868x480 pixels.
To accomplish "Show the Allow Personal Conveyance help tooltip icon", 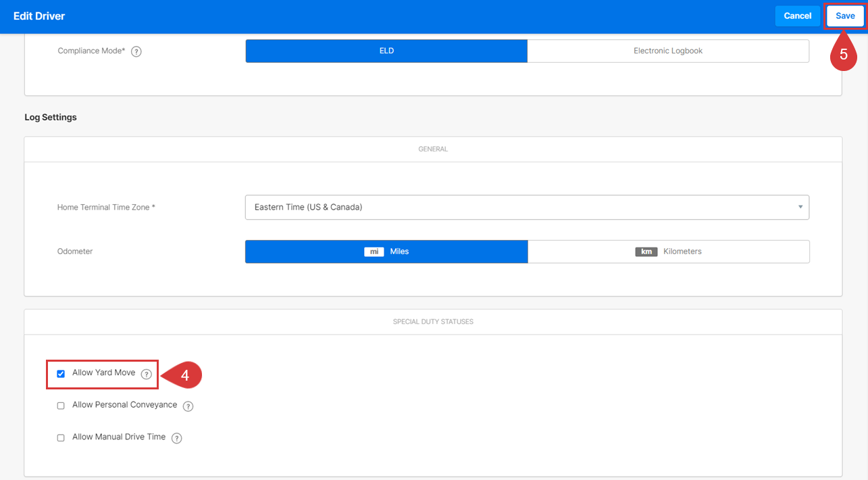I will click(x=188, y=406).
